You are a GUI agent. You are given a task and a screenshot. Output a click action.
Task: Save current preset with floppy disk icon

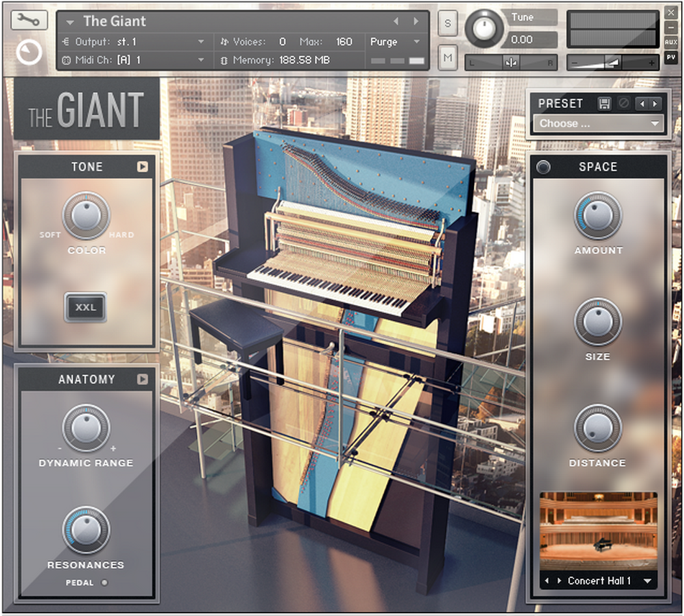click(606, 104)
